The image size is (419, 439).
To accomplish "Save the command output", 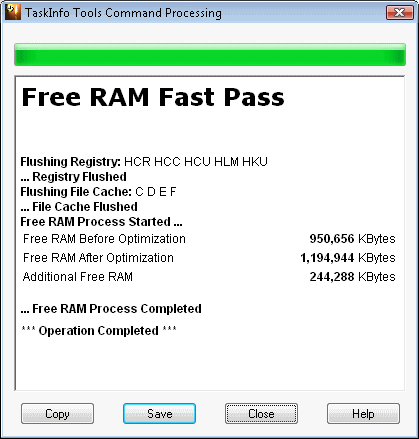I will 159,414.
